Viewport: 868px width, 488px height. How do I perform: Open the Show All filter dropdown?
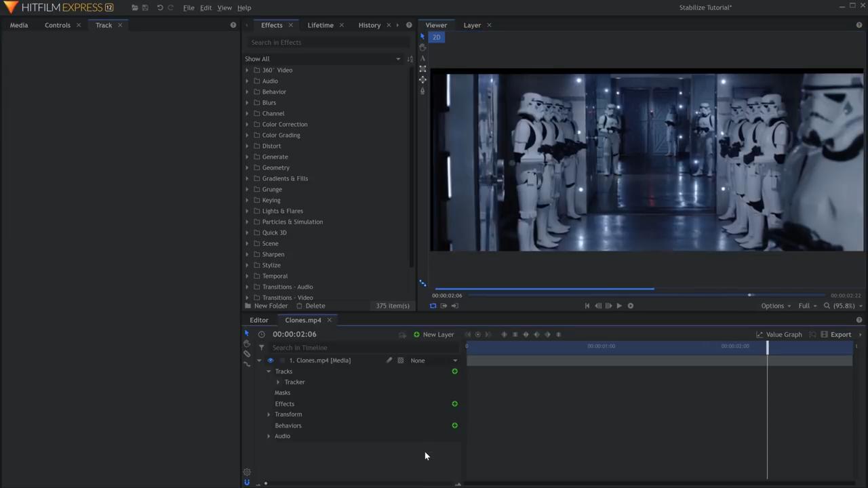[x=323, y=59]
